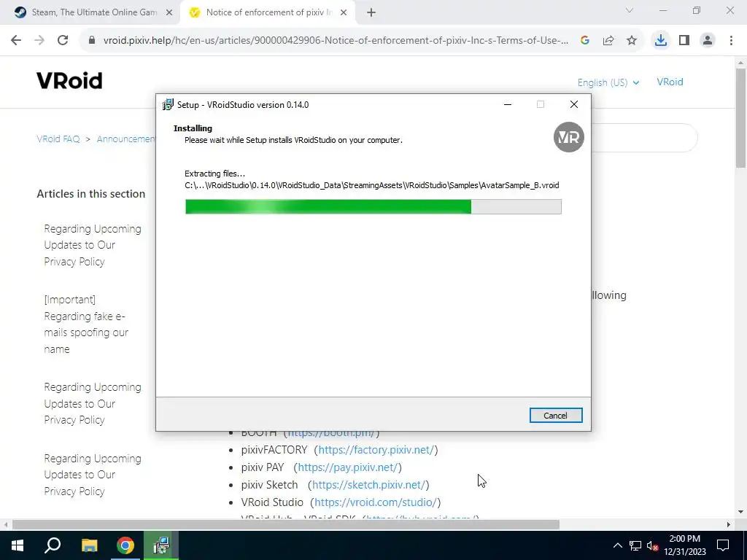Click the page vertical scrollbar thumb
Screen dimensions: 747x560
click(740, 117)
